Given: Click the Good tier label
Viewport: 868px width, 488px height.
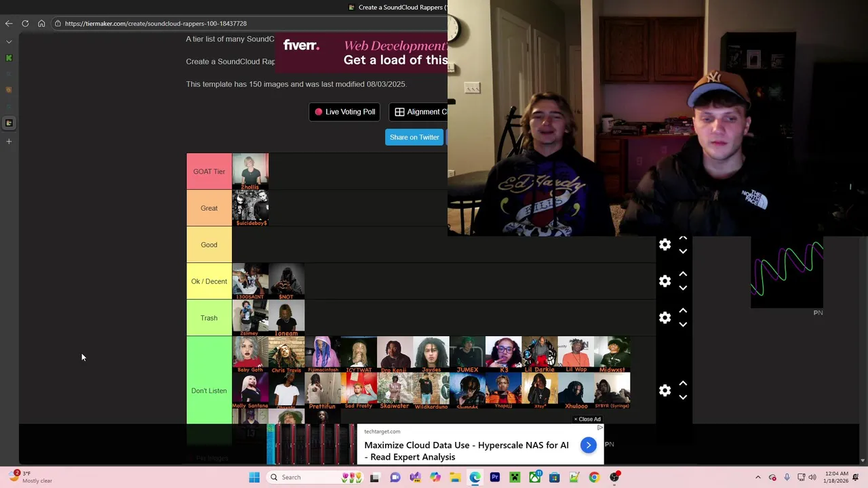Looking at the screenshot, I should 209,245.
